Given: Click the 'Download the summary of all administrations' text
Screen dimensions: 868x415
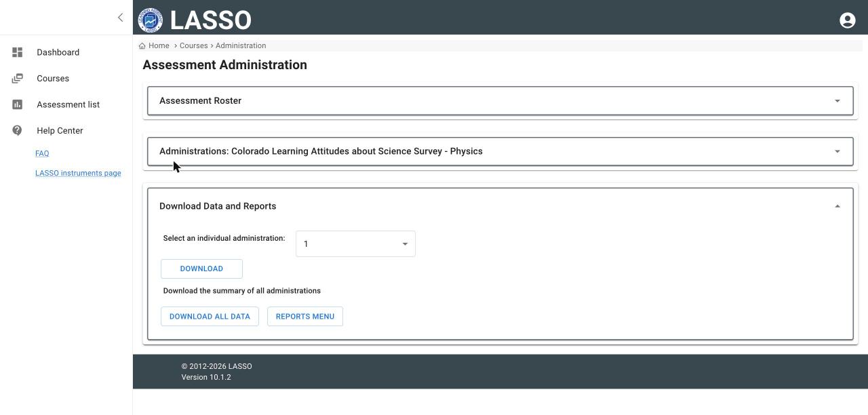Looking at the screenshot, I should pyautogui.click(x=241, y=291).
